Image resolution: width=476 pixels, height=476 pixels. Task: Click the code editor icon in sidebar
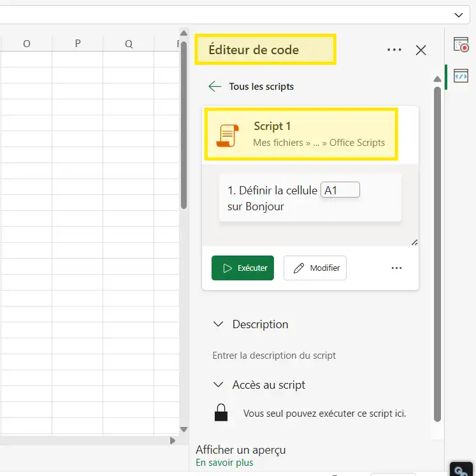pos(461,76)
